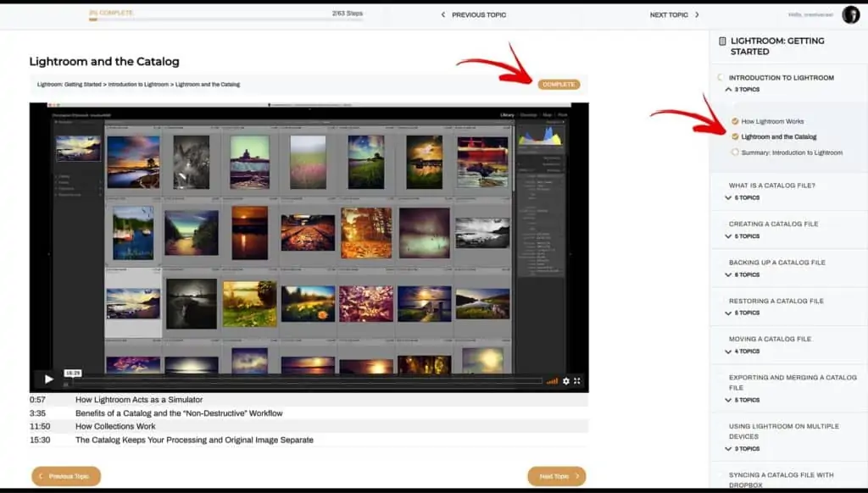The image size is (868, 493).
Task: Click the orange Previous Topic button below chapters
Action: [66, 476]
